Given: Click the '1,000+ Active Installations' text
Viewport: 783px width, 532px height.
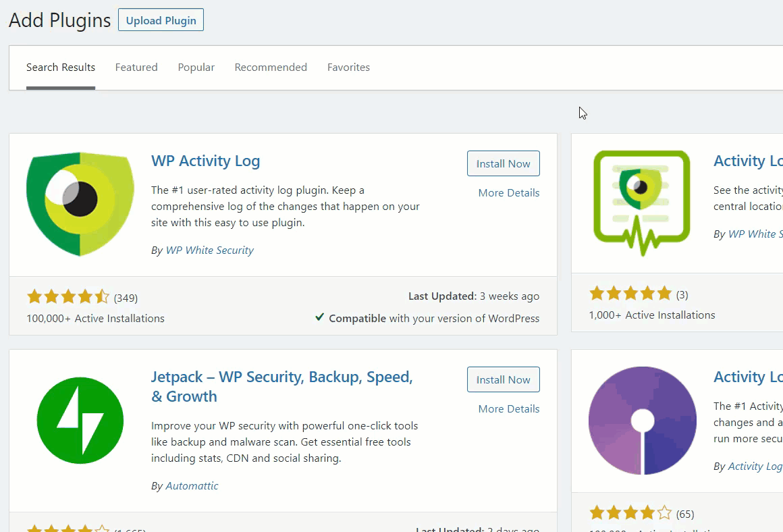Looking at the screenshot, I should tap(652, 315).
